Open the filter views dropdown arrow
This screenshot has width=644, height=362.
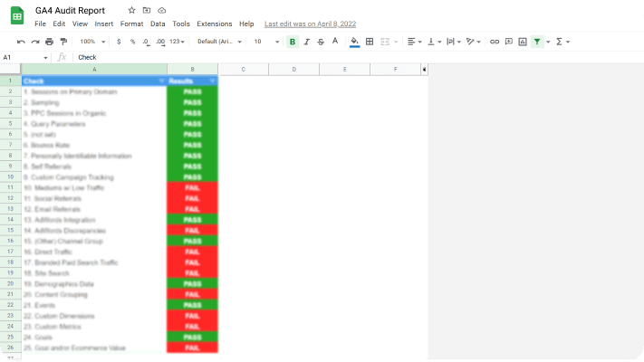tap(548, 42)
